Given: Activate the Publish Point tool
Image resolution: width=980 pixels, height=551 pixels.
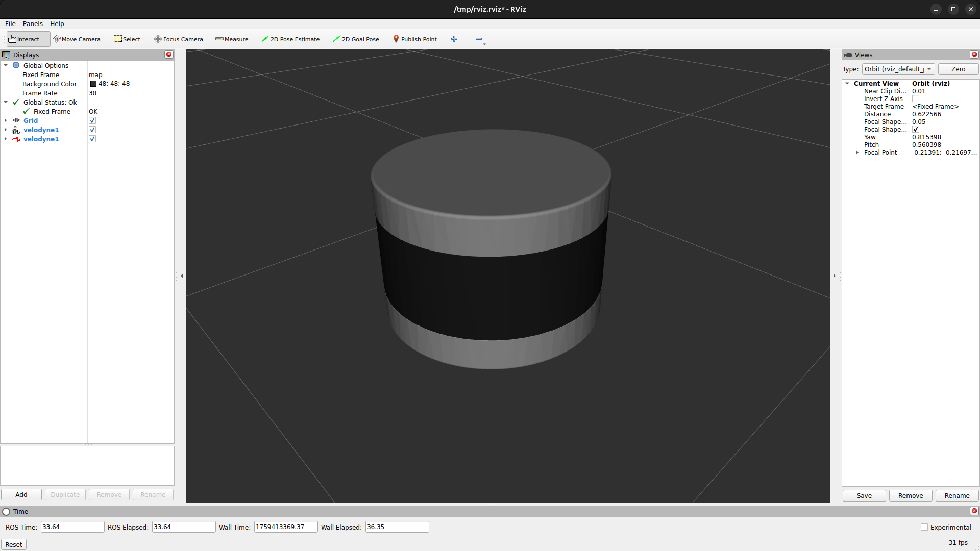Looking at the screenshot, I should click(414, 39).
